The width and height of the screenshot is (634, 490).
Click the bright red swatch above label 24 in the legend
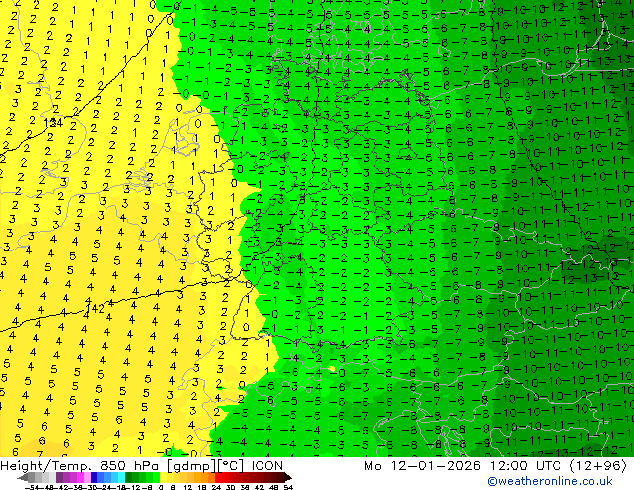(218, 477)
